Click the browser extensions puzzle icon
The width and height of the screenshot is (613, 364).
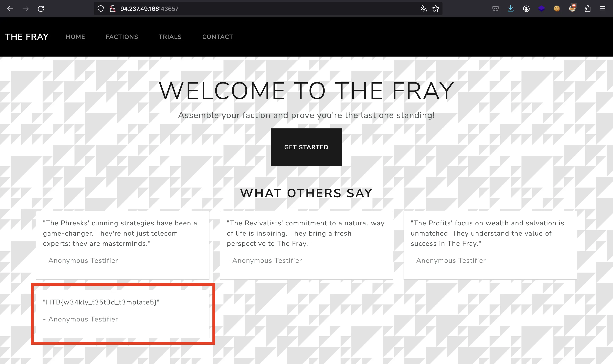click(588, 8)
